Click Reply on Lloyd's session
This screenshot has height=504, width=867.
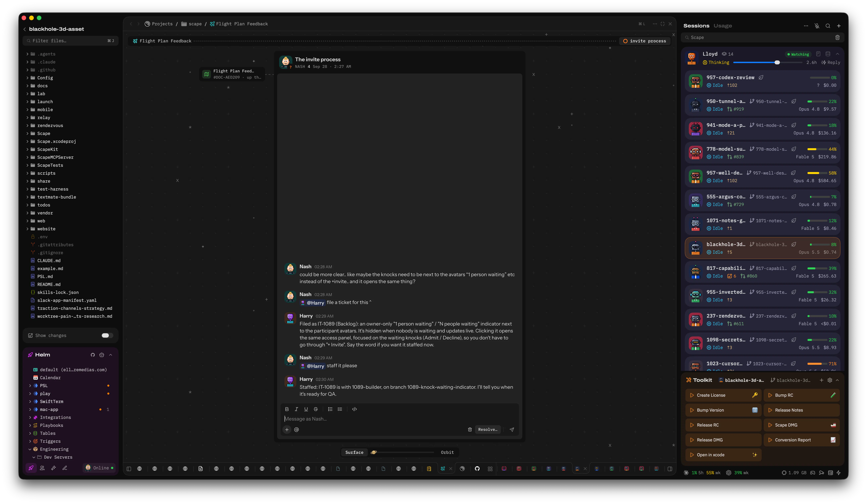point(831,63)
